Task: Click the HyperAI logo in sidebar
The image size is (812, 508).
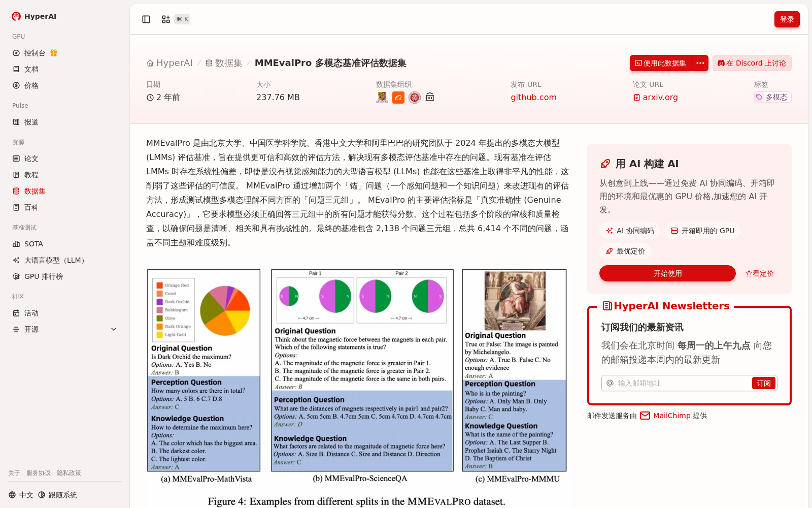Action: tap(34, 16)
